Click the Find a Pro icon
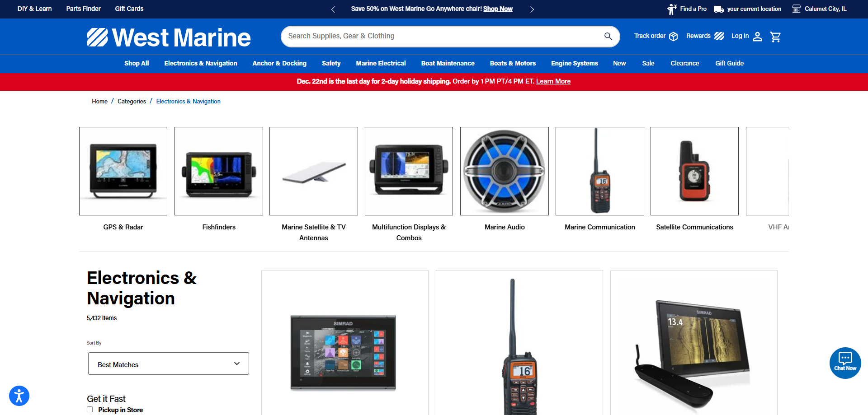 click(672, 9)
